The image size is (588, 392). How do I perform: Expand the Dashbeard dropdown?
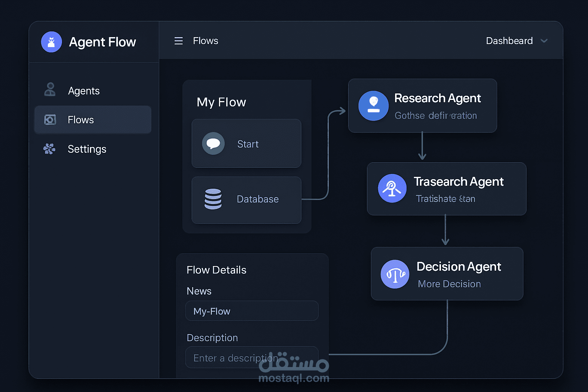click(509, 41)
